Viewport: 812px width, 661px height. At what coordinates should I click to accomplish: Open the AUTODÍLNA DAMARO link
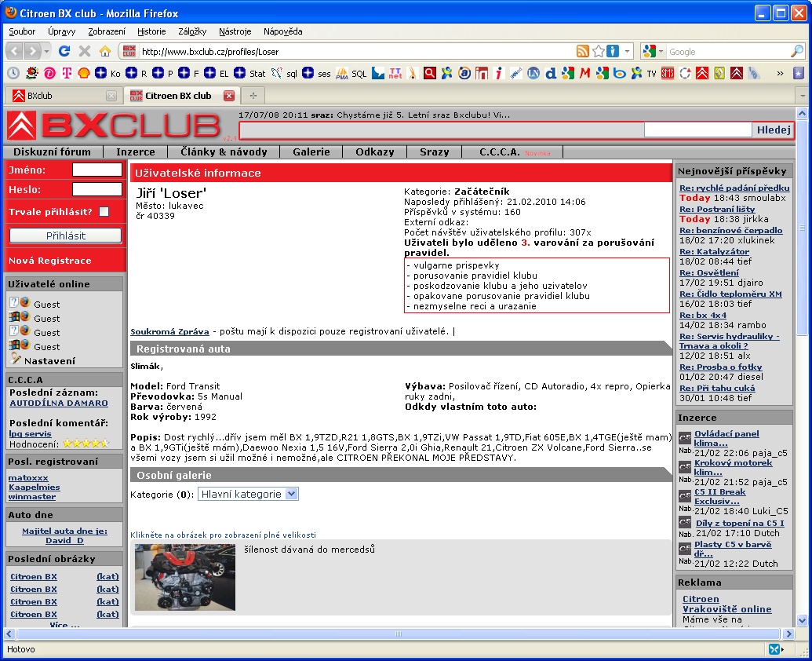tap(59, 403)
